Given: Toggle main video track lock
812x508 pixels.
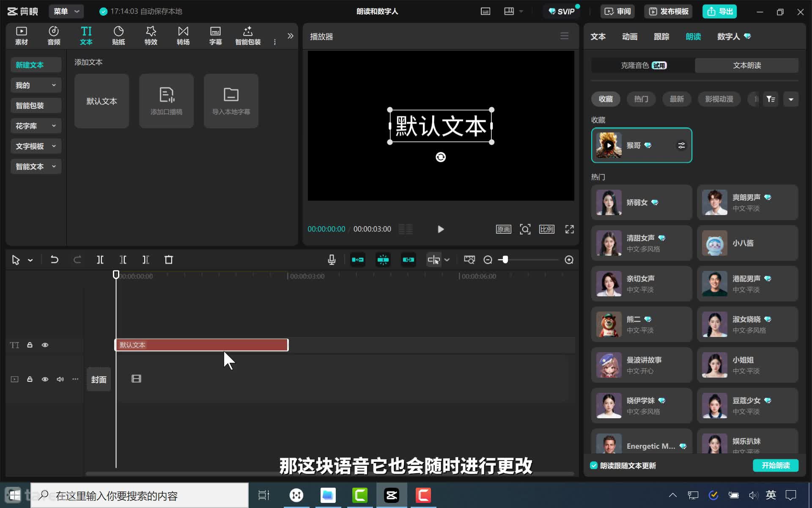Looking at the screenshot, I should (30, 379).
